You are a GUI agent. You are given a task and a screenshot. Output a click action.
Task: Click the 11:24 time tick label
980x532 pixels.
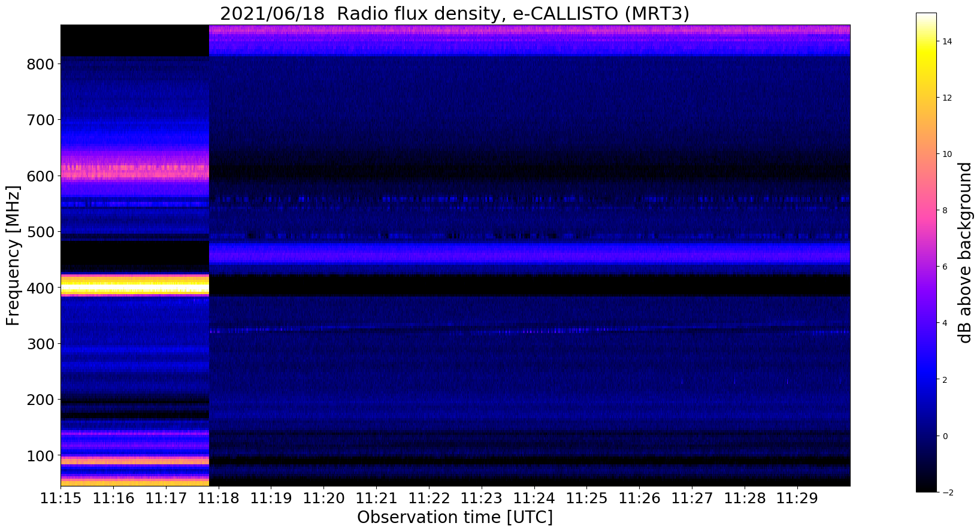tap(534, 498)
